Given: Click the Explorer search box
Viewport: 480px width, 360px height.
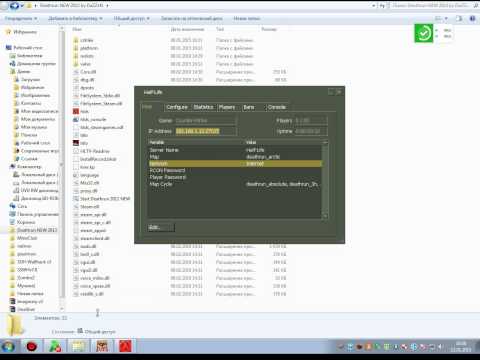Looking at the screenshot, I should tap(433, 5).
